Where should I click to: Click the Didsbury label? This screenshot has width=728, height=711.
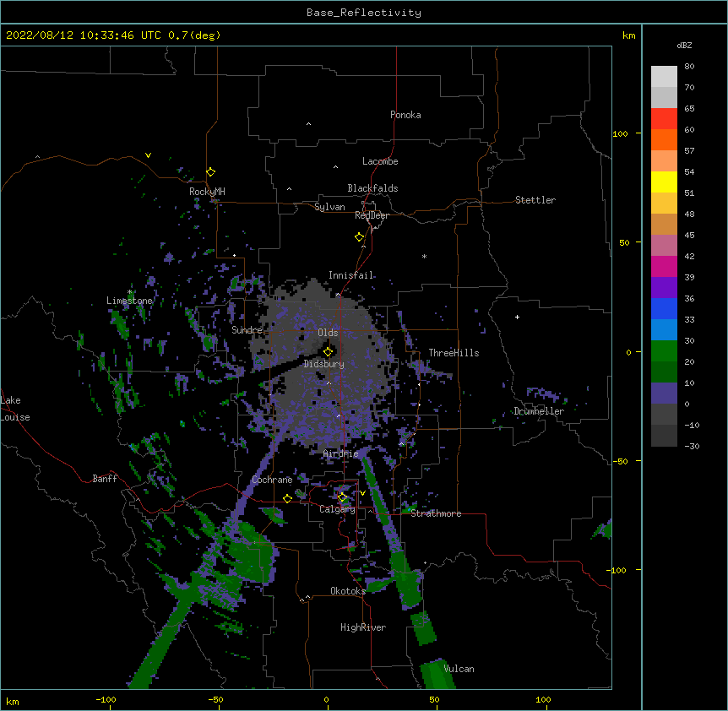point(324,364)
